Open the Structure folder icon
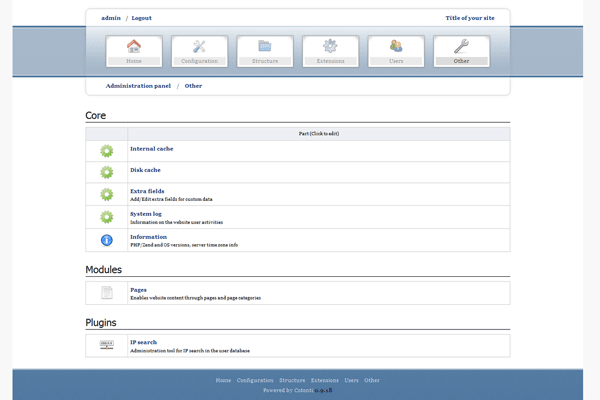 (x=265, y=46)
